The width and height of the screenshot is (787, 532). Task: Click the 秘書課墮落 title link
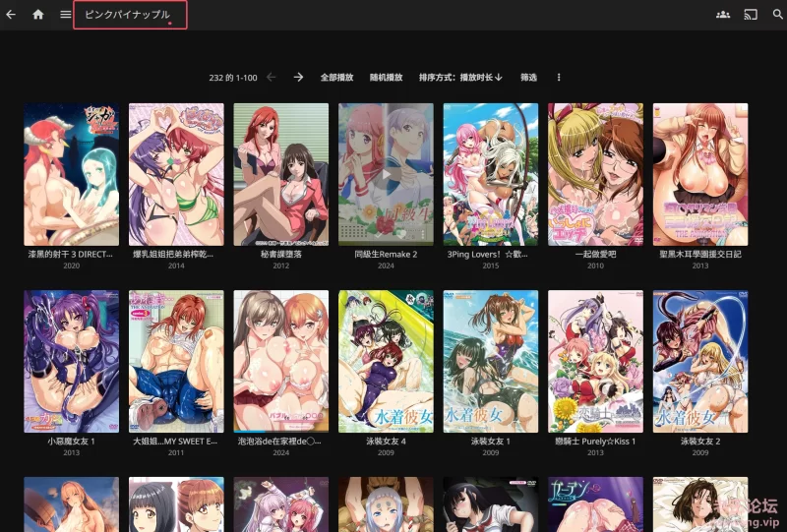pyautogui.click(x=281, y=255)
